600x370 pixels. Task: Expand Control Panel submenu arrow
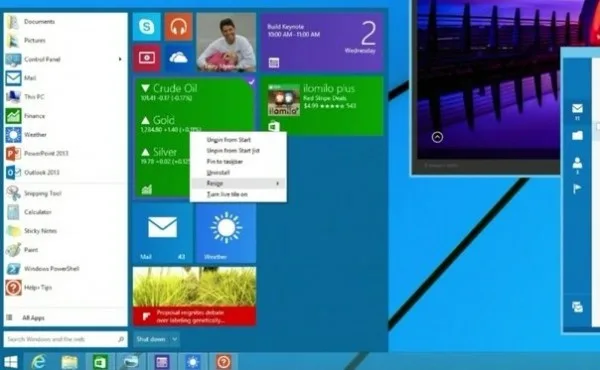click(120, 59)
